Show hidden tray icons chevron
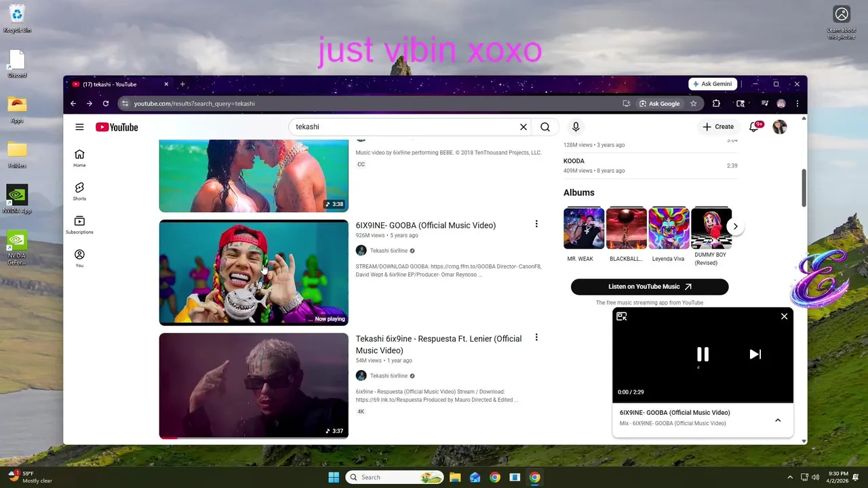Image resolution: width=868 pixels, height=488 pixels. tap(790, 477)
